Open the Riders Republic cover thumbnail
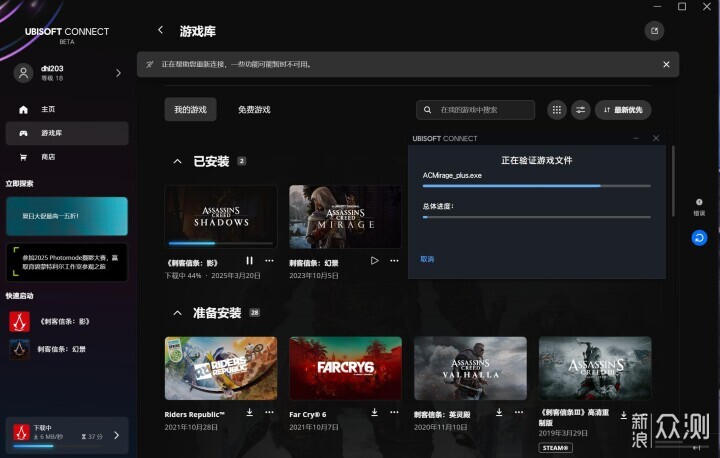Screen dimensions: 720x458 coord(221,368)
